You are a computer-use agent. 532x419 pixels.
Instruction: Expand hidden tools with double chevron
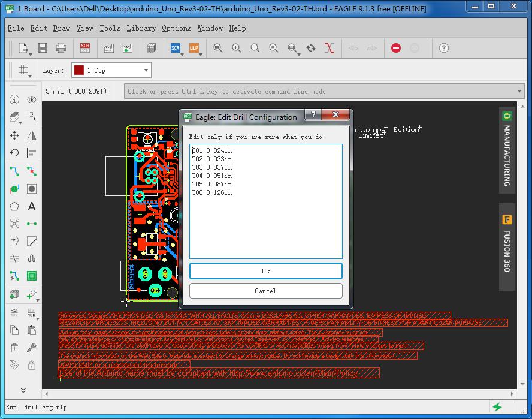(23, 390)
